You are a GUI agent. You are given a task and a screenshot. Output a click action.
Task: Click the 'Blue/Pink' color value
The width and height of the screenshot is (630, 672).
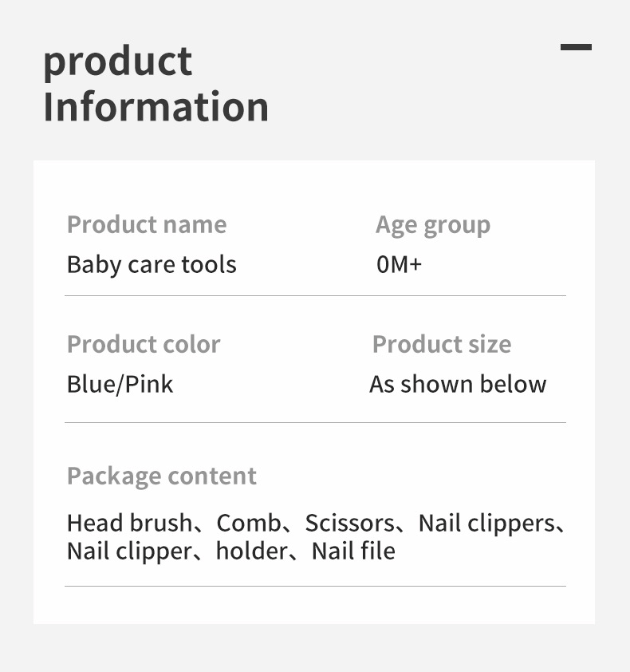(x=120, y=384)
